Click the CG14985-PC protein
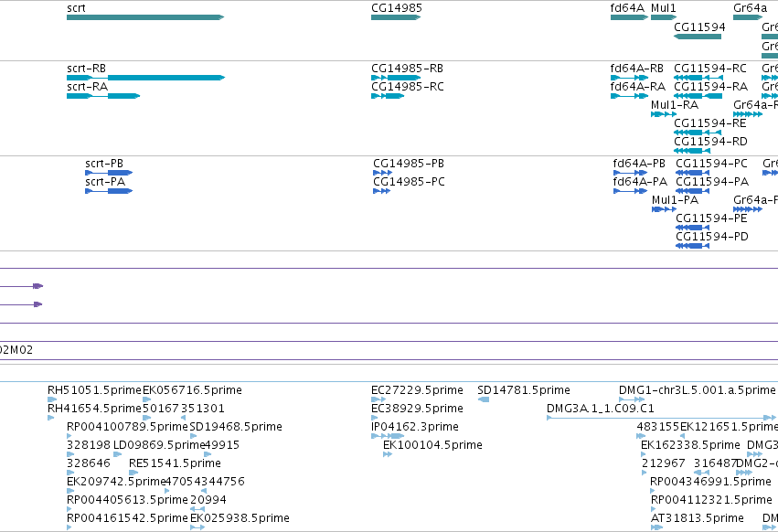This screenshot has width=778, height=532. [381, 191]
